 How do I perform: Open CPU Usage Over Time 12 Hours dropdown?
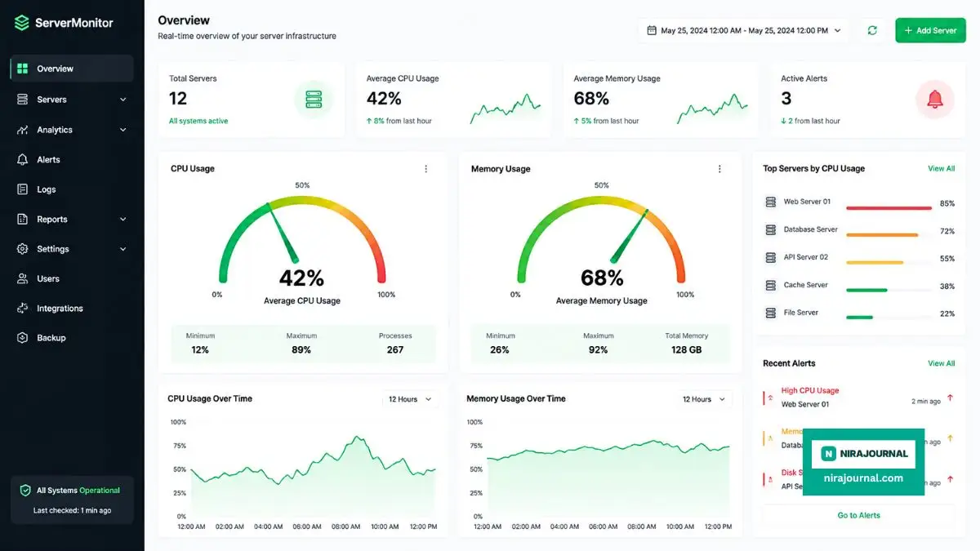tap(410, 399)
